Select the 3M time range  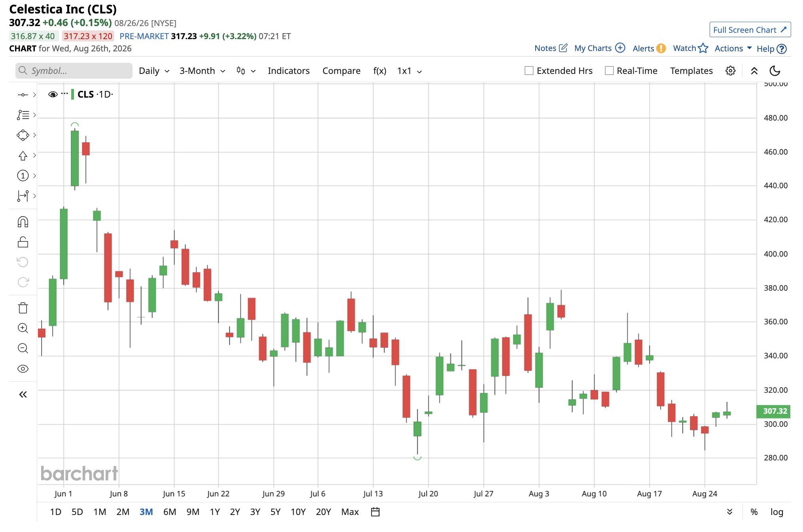coord(146,512)
